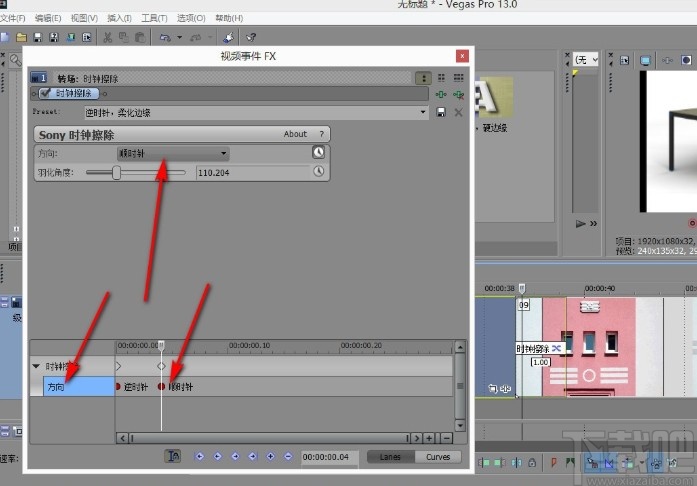Click the ? help button beside About
The width and height of the screenshot is (697, 486).
point(321,134)
